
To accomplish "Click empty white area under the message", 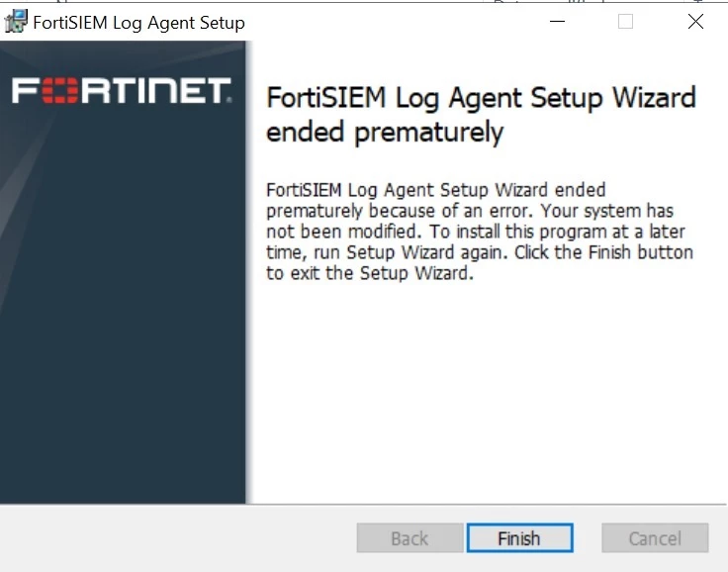I will (483, 390).
